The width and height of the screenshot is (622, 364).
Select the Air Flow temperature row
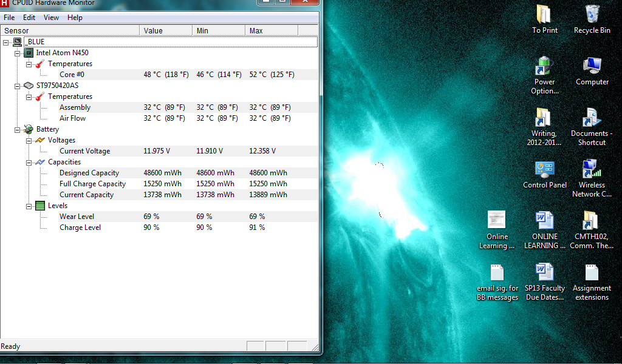tap(188, 118)
